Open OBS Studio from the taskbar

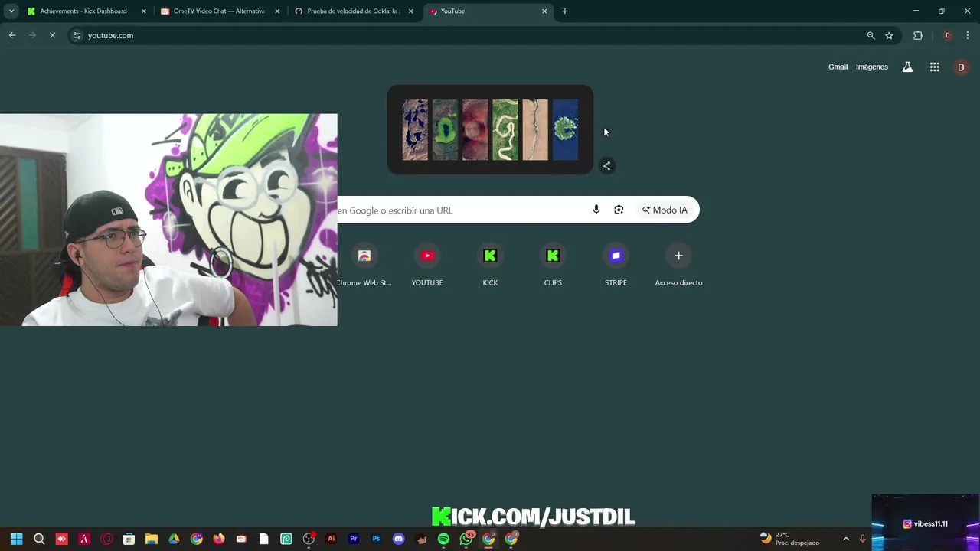(309, 539)
